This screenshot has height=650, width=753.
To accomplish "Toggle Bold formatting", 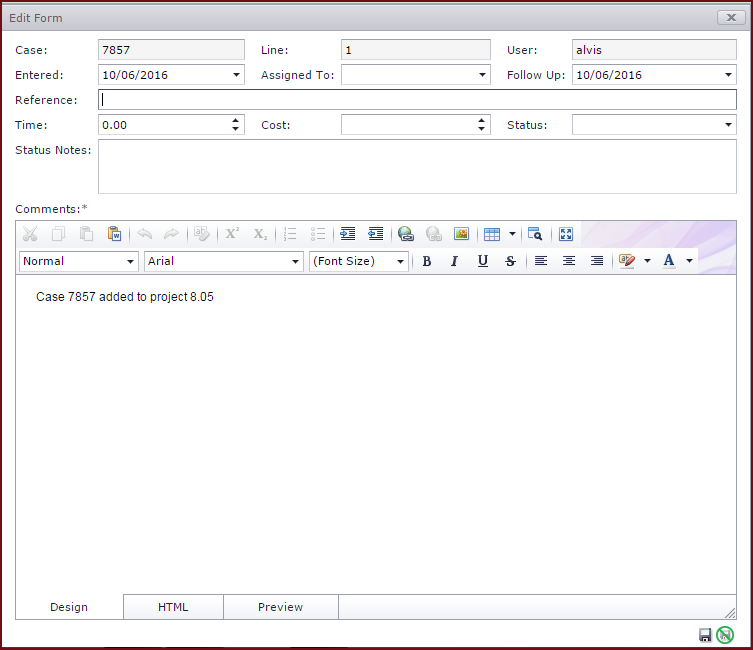I will coord(426,261).
